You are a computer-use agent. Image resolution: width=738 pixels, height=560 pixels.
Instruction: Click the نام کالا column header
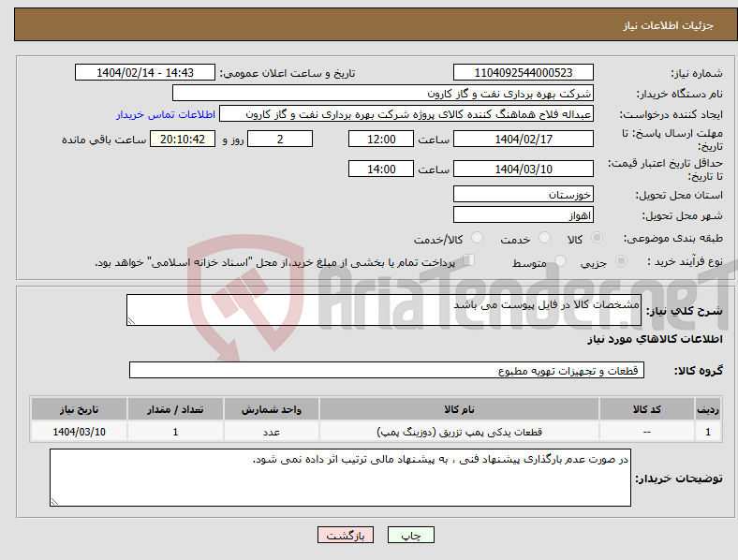459,409
